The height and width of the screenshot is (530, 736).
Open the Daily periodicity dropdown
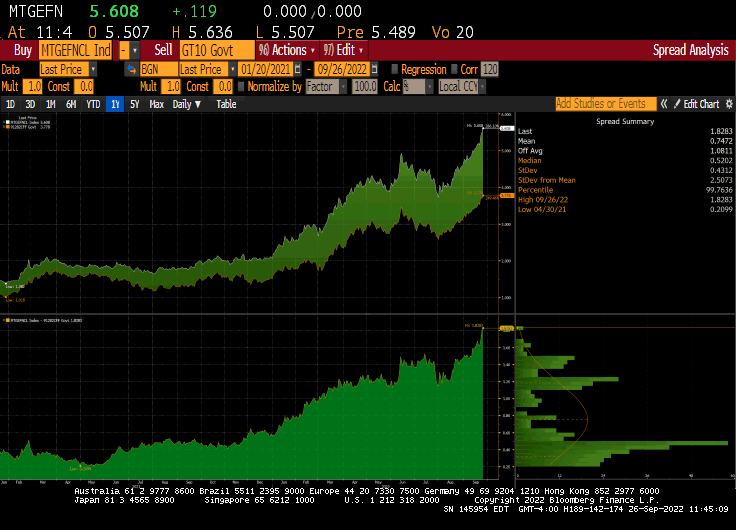pos(187,104)
